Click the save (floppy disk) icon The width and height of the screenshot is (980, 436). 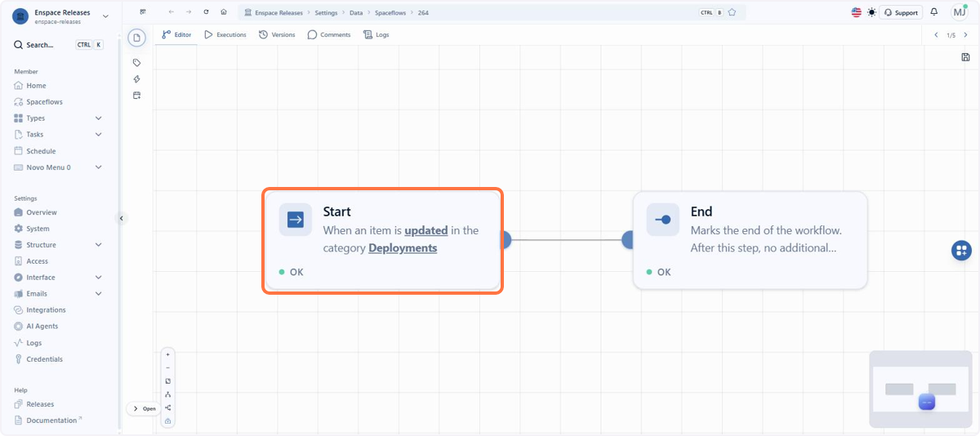[965, 57]
